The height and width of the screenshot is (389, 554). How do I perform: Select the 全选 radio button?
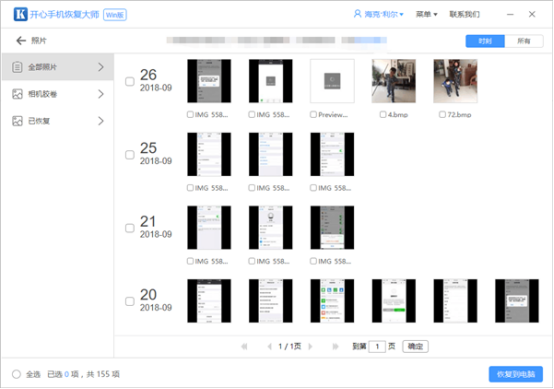coord(16,374)
